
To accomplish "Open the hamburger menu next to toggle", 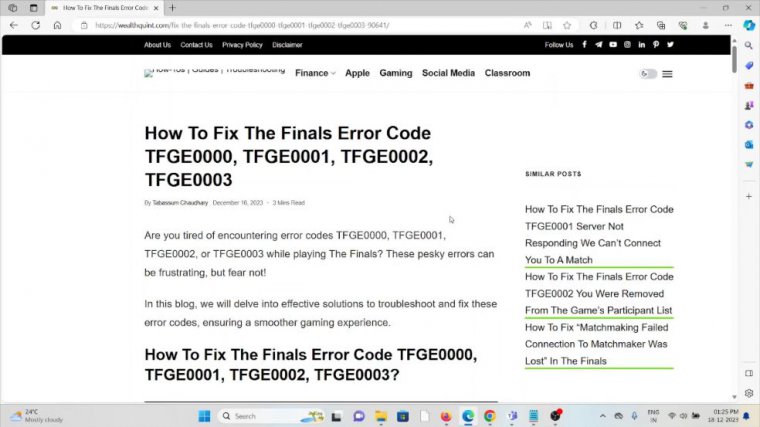I will (x=667, y=74).
